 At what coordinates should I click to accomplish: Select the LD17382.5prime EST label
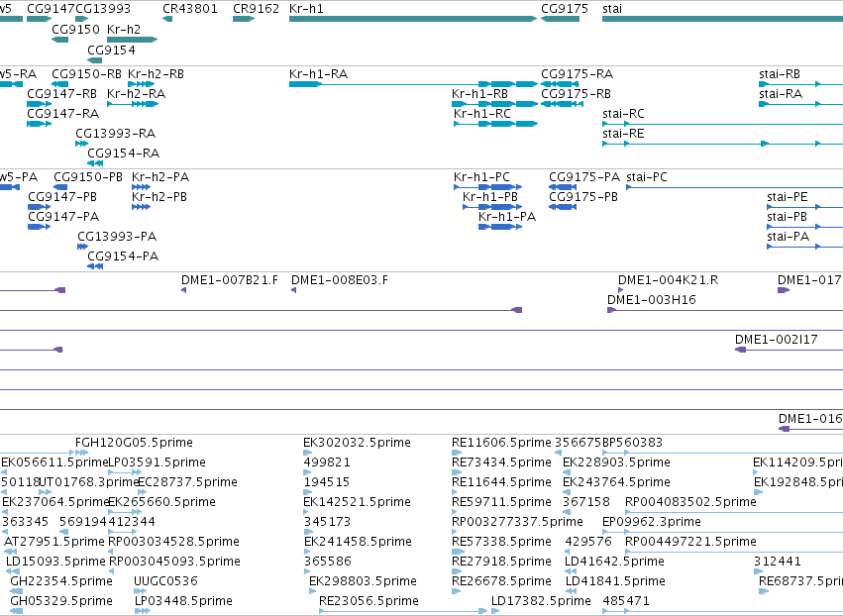point(541,601)
